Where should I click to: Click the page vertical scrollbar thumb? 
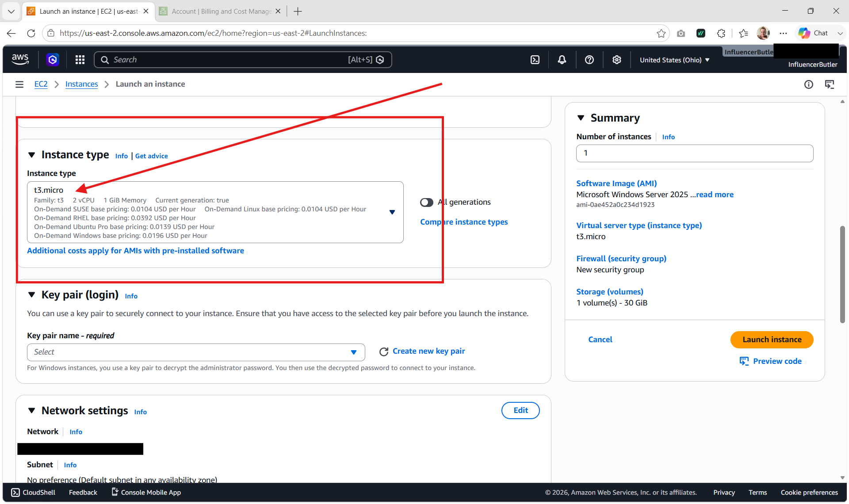pyautogui.click(x=842, y=274)
